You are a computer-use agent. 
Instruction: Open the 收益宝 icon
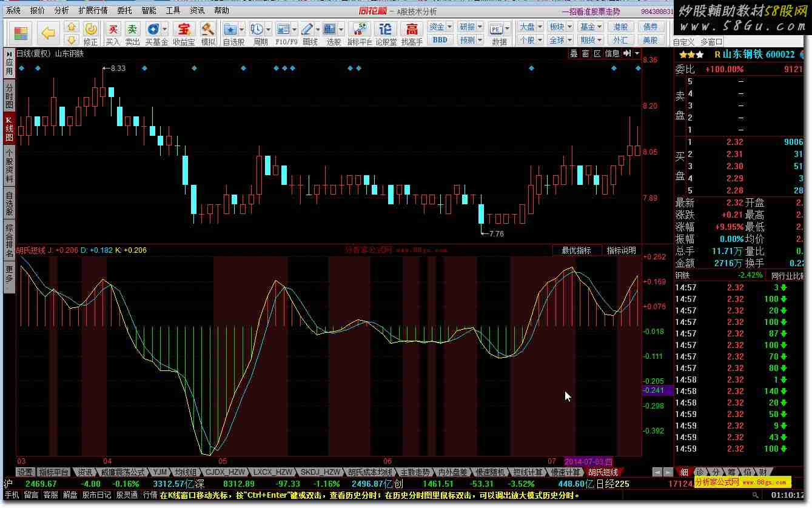pos(184,34)
